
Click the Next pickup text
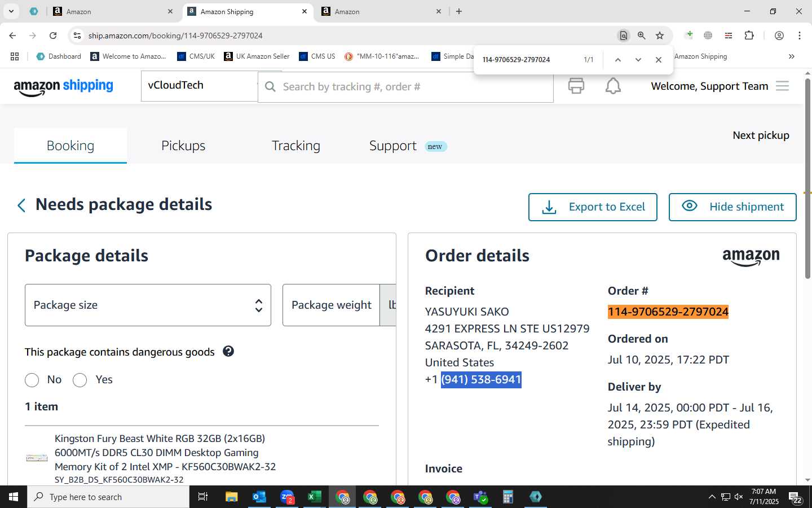761,135
